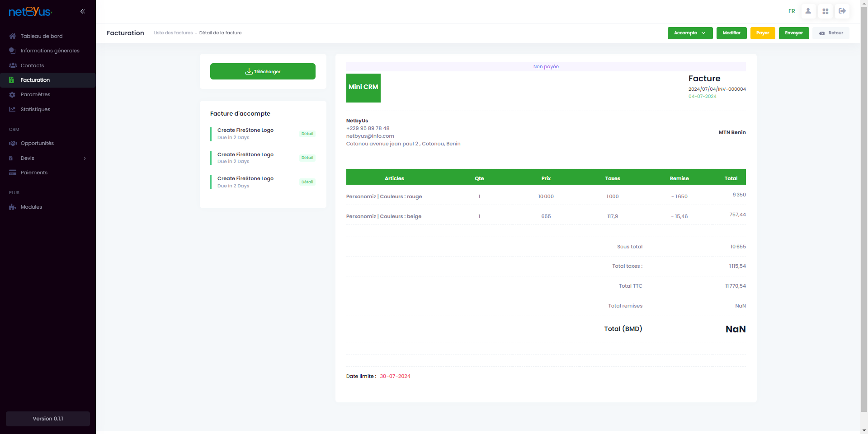Screen dimensions: 868x434
Task: Click the Modules puzzle icon
Action: (12, 207)
